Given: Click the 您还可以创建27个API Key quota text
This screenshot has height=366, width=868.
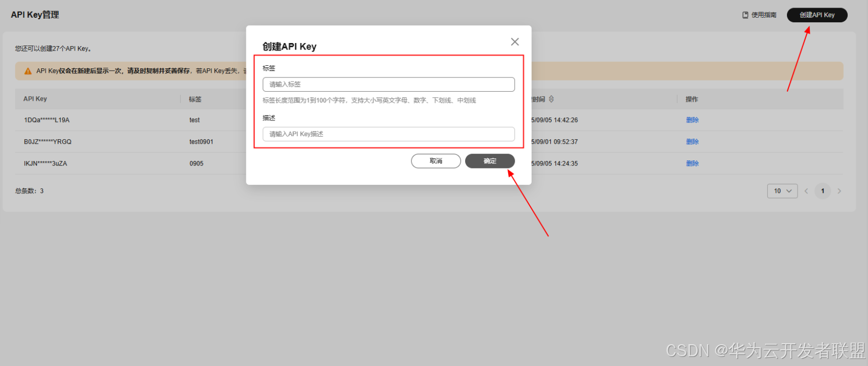Looking at the screenshot, I should (x=53, y=49).
